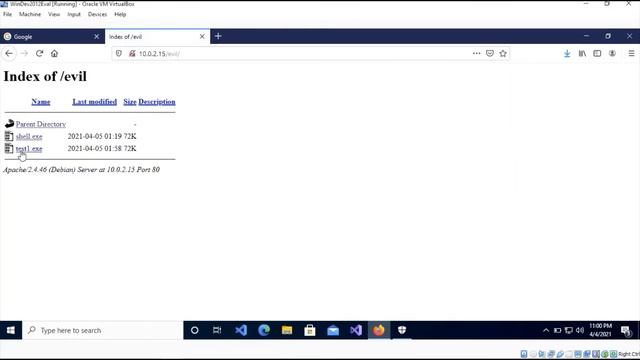Click the Firefox taskbar icon
This screenshot has height=360, width=640.
point(378,330)
